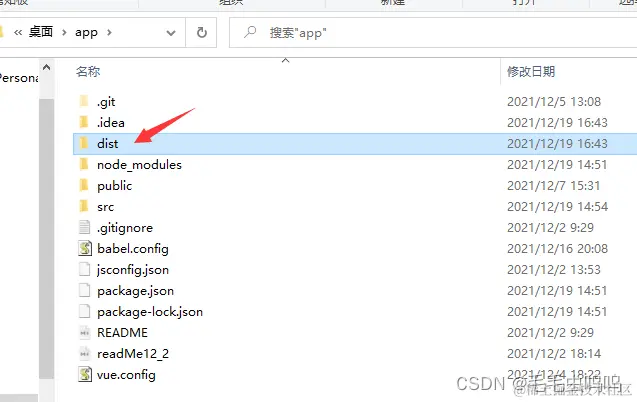Screen dimensions: 637x402
Task: Click the package-lock.json file icon
Action: click(x=84, y=311)
